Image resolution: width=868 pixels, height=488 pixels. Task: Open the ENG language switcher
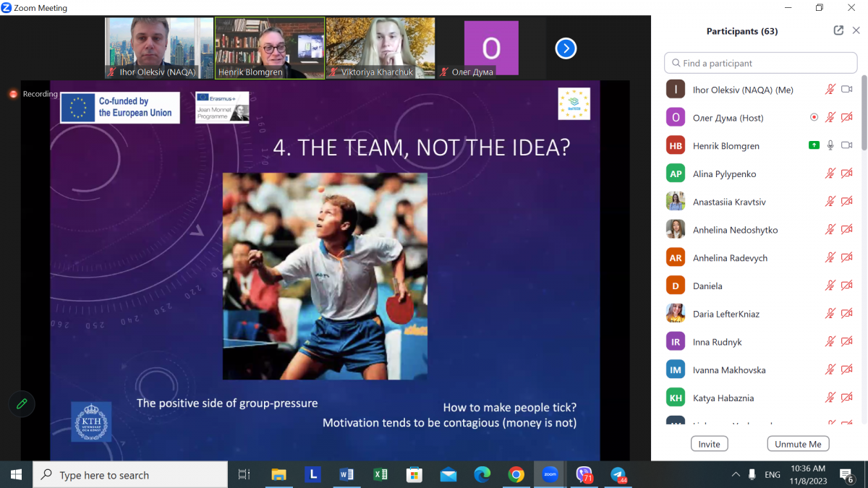pyautogui.click(x=773, y=475)
